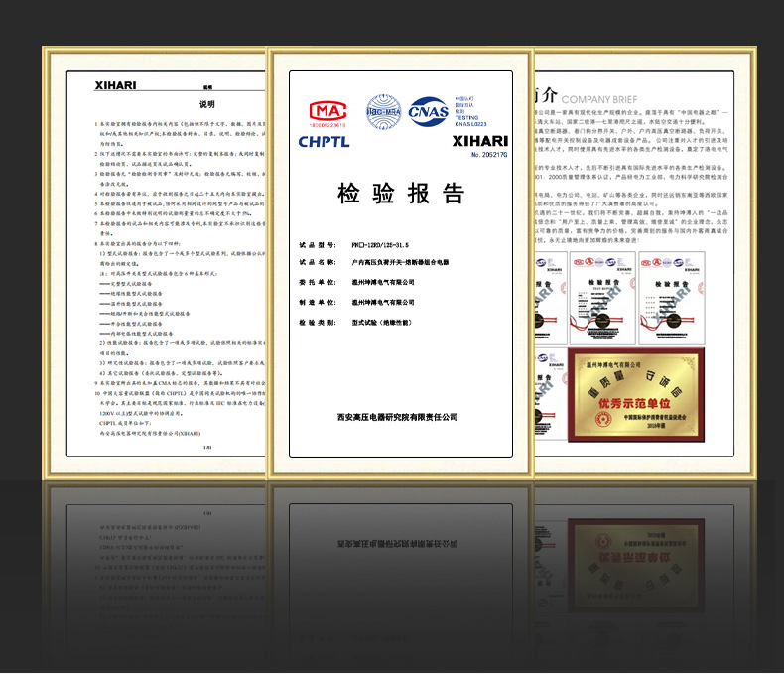This screenshot has height=674, width=784.
Task: Click the COMPANY BRIEF heading
Action: click(x=606, y=100)
